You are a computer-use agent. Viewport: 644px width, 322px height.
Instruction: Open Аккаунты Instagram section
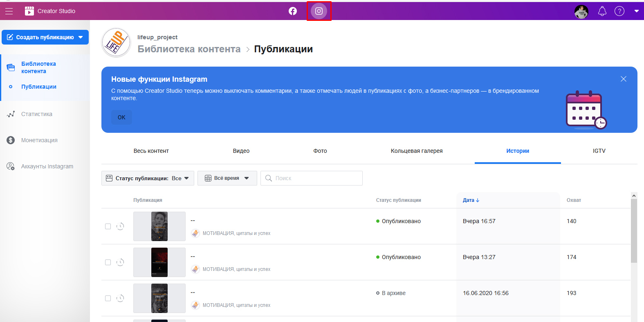[47, 166]
